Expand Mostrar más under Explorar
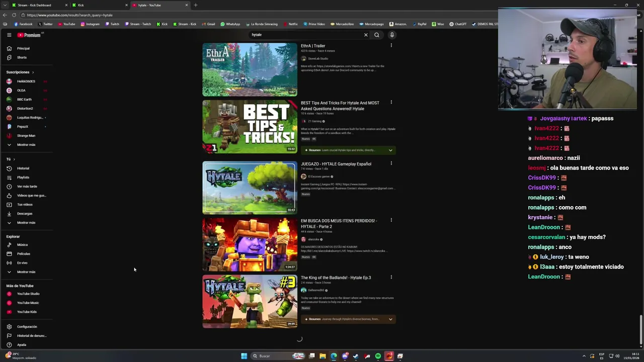Viewport: 644px width, 362px height. pyautogui.click(x=26, y=272)
